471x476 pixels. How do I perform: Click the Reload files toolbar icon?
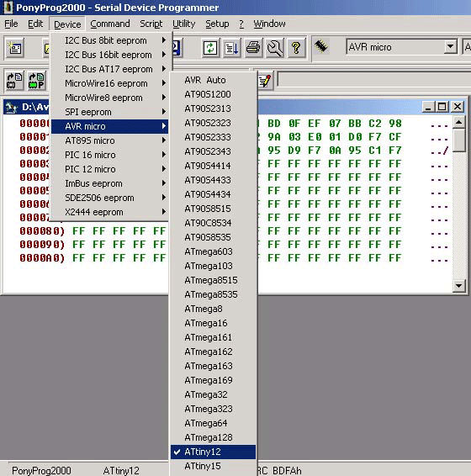pos(210,48)
